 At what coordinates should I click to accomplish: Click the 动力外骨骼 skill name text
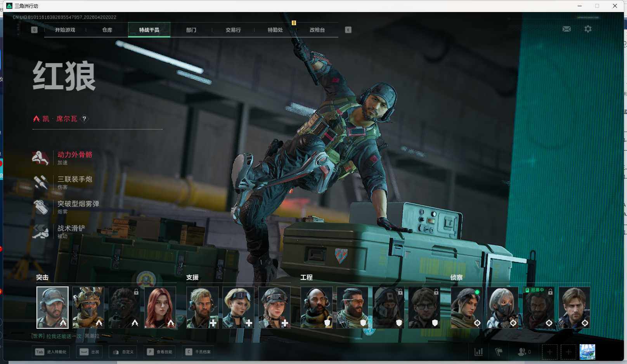75,155
